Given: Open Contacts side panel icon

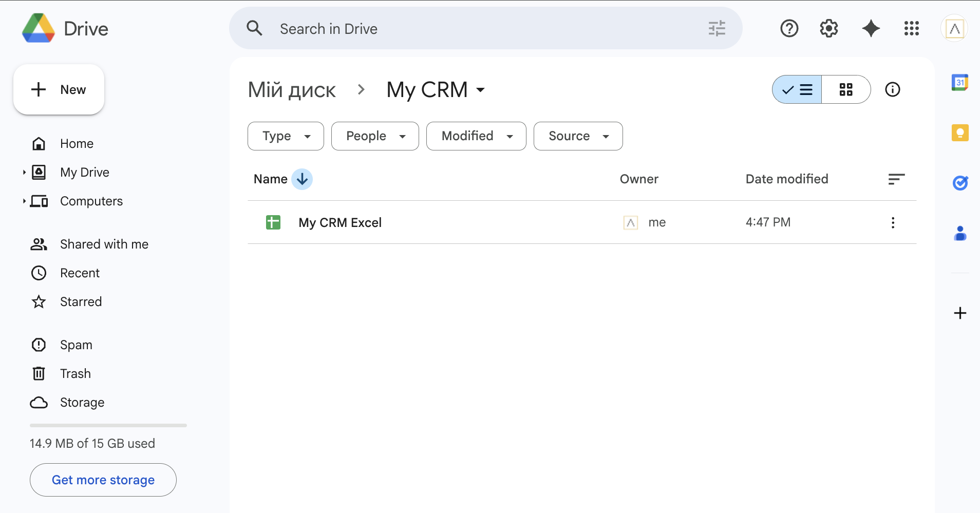Looking at the screenshot, I should (960, 233).
